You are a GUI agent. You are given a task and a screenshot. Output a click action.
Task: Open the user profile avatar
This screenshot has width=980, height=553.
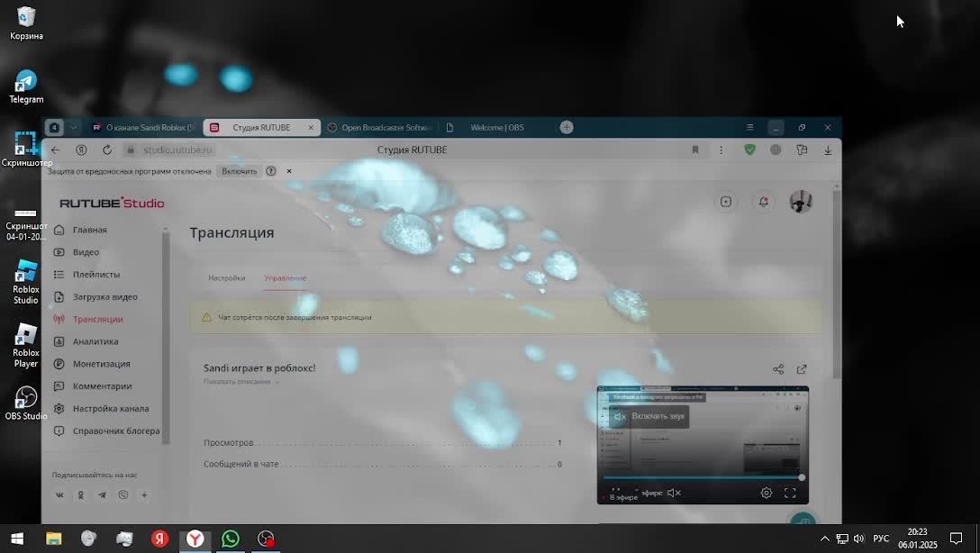(801, 202)
